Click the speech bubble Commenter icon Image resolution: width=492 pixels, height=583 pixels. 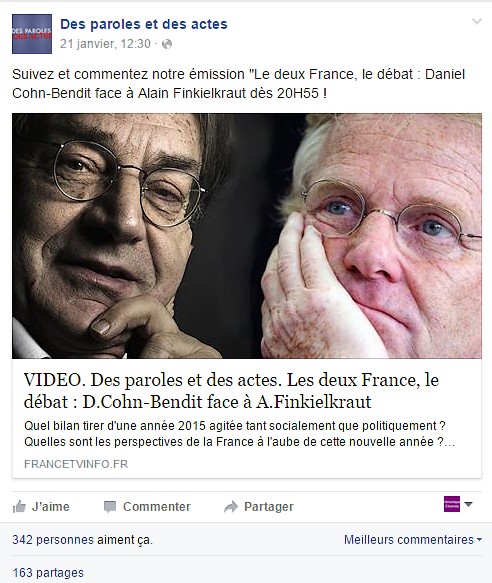coord(110,506)
